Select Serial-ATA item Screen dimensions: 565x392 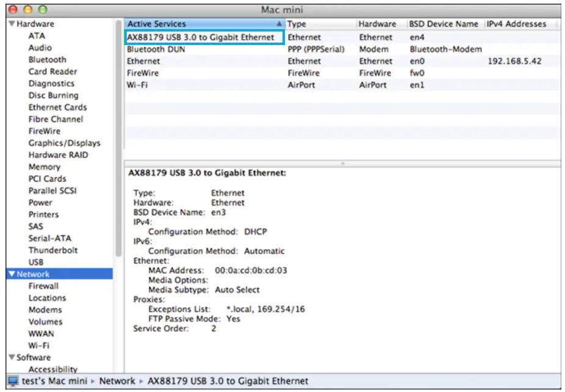(49, 238)
